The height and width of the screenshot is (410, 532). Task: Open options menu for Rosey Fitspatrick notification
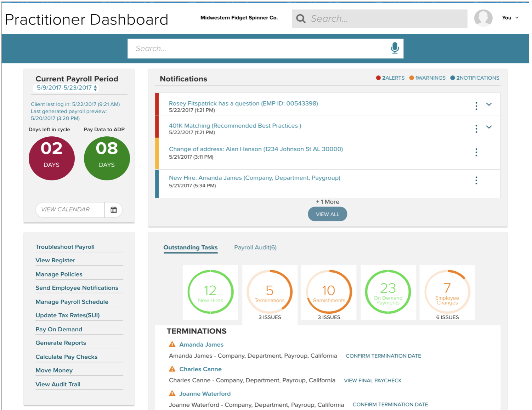476,106
